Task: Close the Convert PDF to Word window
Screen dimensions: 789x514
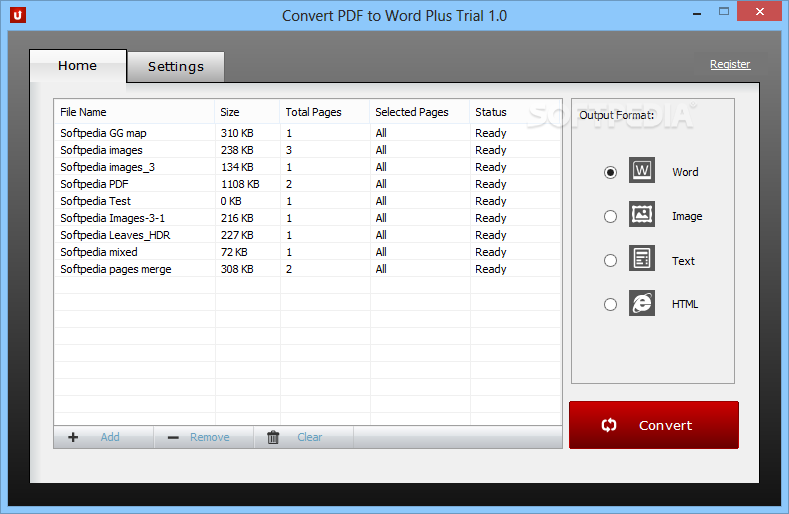Action: click(x=759, y=11)
